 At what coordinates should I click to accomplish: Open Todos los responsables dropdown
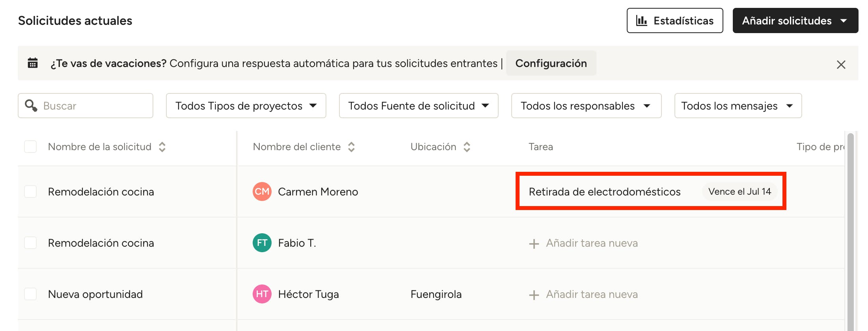tap(586, 106)
